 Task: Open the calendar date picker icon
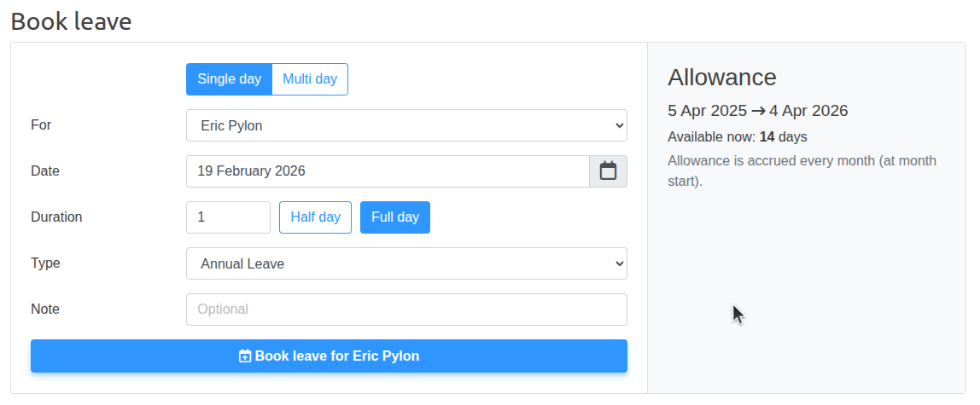tap(608, 171)
